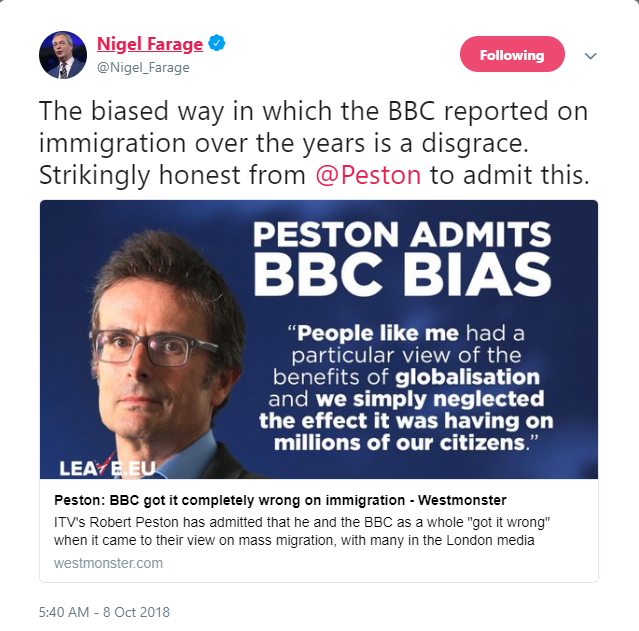Visit the westmonster.com domain link
Screen dimensions: 639x631
tap(108, 563)
